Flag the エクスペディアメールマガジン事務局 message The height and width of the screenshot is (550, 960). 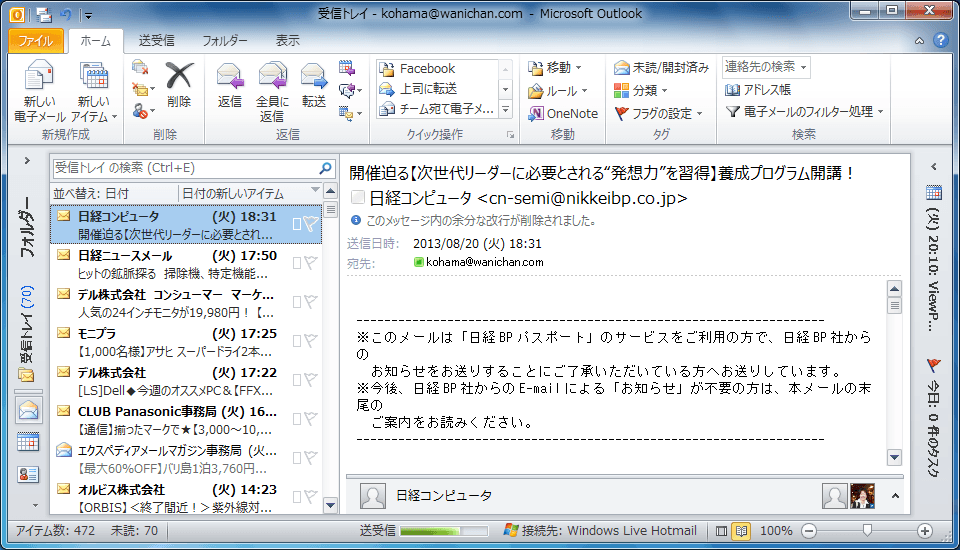[x=311, y=458]
